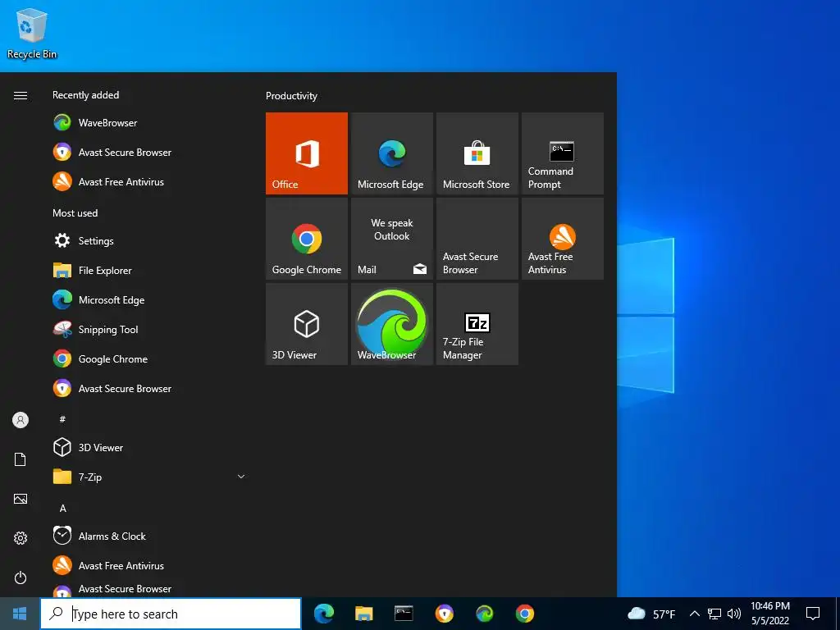Focus the taskbar search box
840x630 pixels.
coord(171,614)
